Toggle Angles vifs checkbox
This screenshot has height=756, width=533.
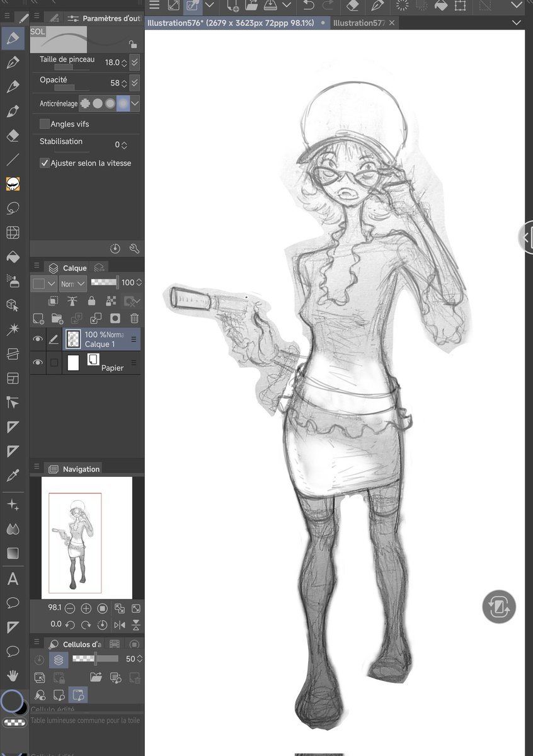(44, 124)
